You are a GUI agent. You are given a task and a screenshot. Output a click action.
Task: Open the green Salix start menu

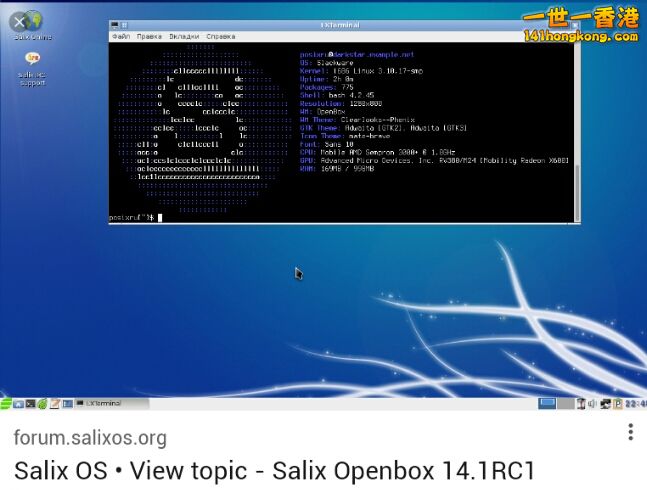tap(6, 403)
